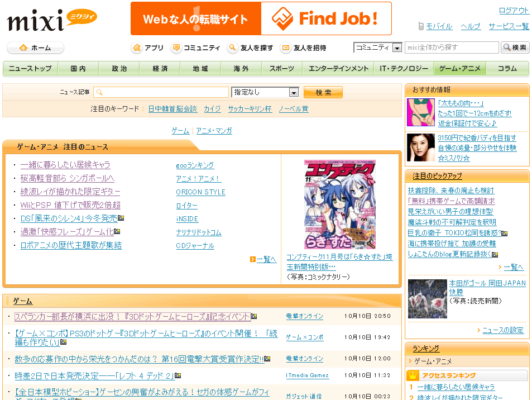The height and width of the screenshot is (400, 532).
Task: Open the ゲーム sub-category link
Action: [180, 130]
